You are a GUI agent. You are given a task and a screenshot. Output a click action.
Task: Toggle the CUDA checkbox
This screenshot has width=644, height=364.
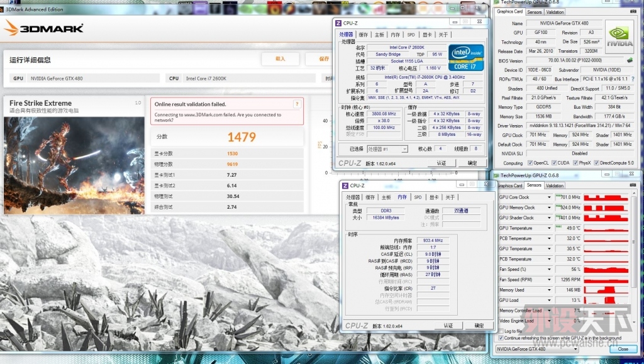[x=554, y=163]
